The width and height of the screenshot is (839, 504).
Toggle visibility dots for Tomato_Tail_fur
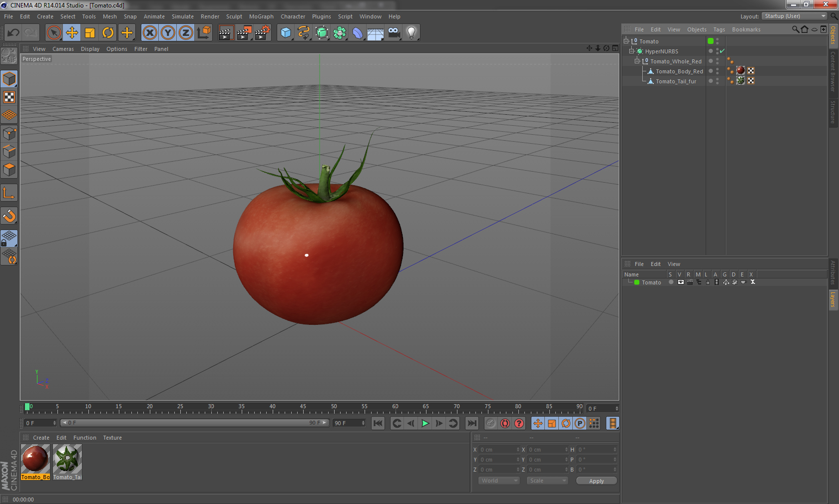(x=718, y=81)
